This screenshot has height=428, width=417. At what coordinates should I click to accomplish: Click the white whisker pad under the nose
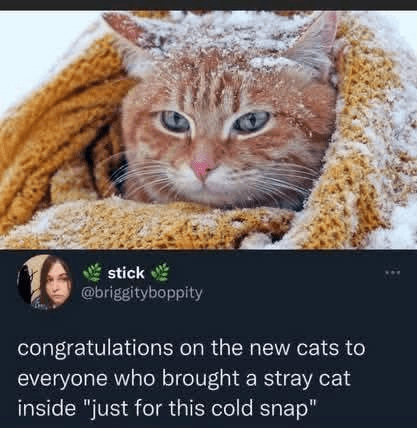(x=203, y=187)
